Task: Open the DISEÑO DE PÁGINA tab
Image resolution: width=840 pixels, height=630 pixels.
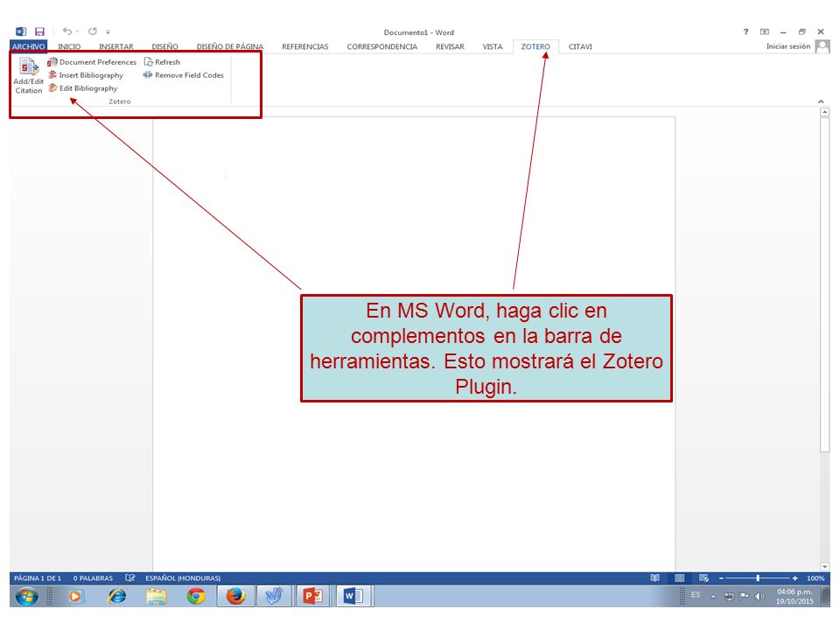Action: pyautogui.click(x=230, y=46)
